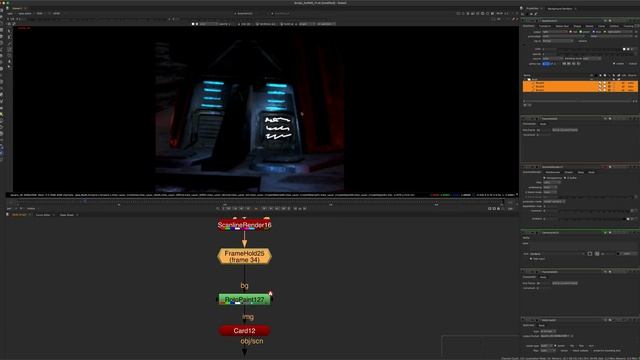Screen dimensions: 640x360
Task: Open the Shader tab in ScanlineRender
Action: click(569, 172)
